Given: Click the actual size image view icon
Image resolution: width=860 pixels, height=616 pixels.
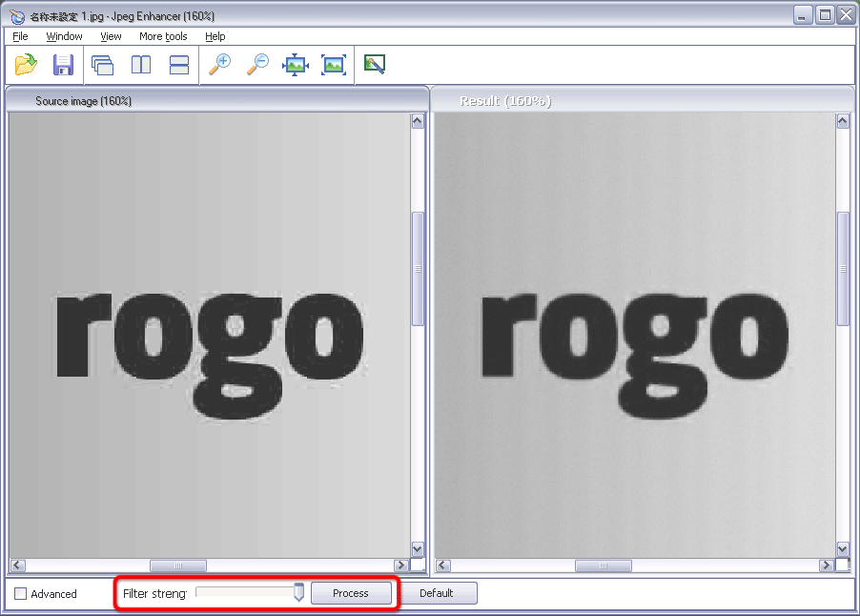Looking at the screenshot, I should [334, 65].
